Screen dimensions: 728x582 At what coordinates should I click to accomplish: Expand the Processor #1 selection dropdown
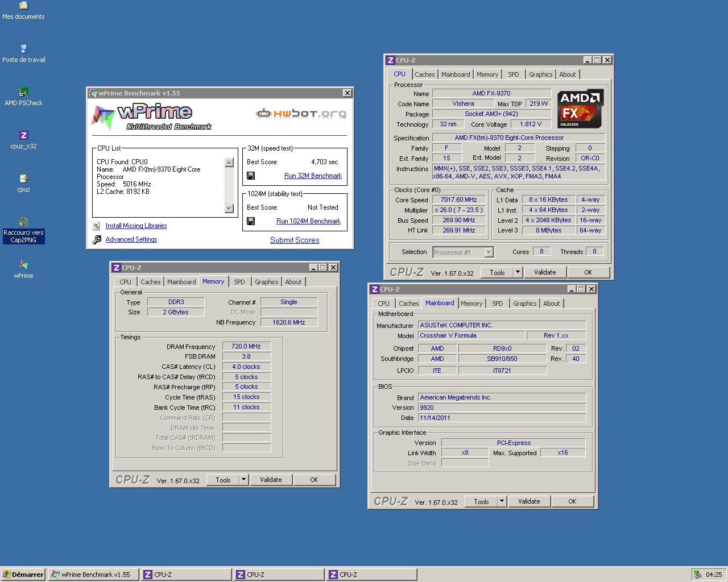click(x=489, y=252)
